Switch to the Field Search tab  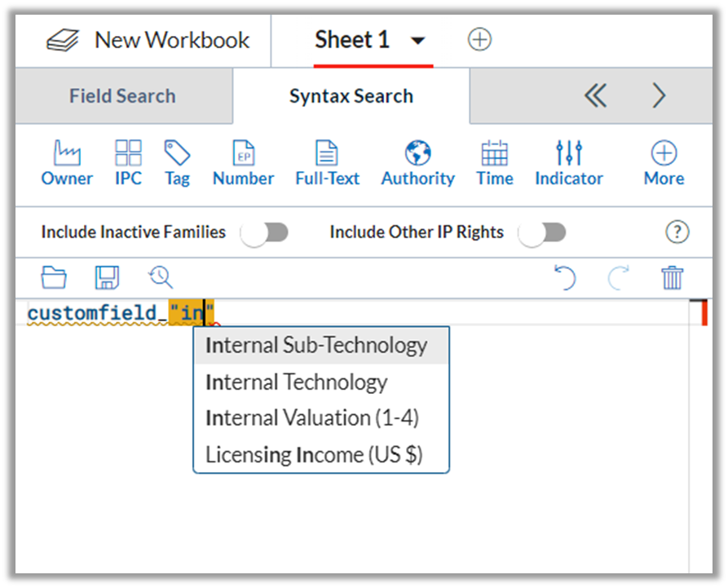tap(123, 96)
